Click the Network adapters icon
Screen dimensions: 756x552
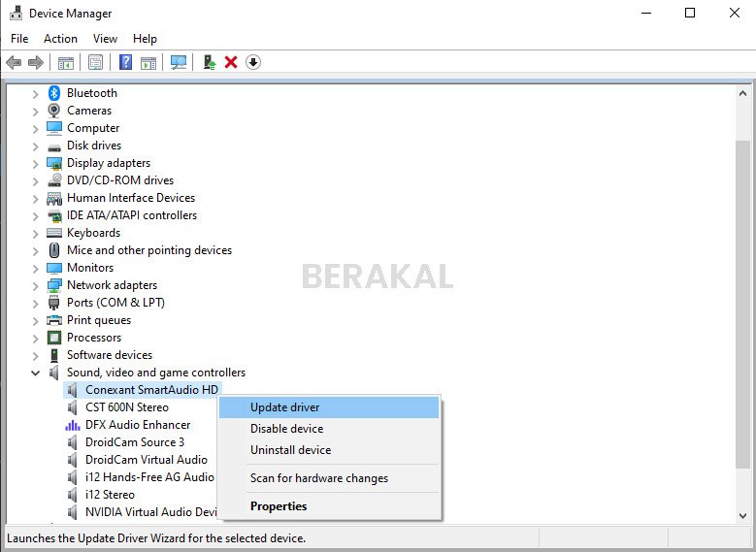(x=54, y=285)
